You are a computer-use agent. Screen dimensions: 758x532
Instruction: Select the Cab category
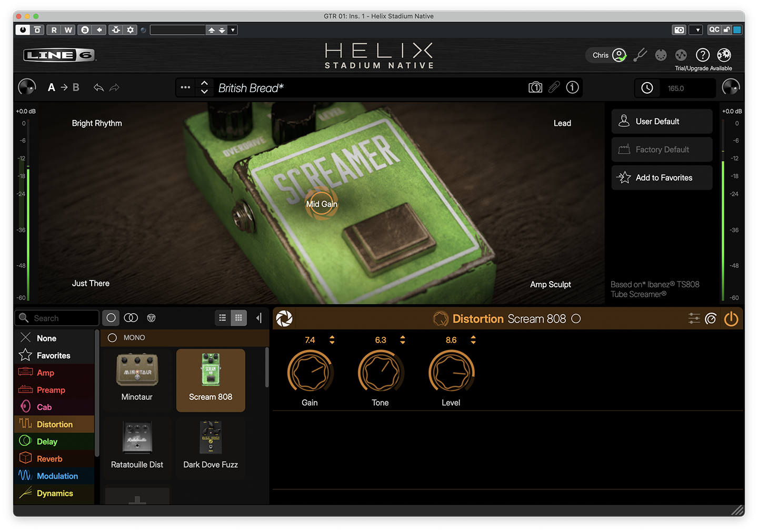(x=54, y=407)
